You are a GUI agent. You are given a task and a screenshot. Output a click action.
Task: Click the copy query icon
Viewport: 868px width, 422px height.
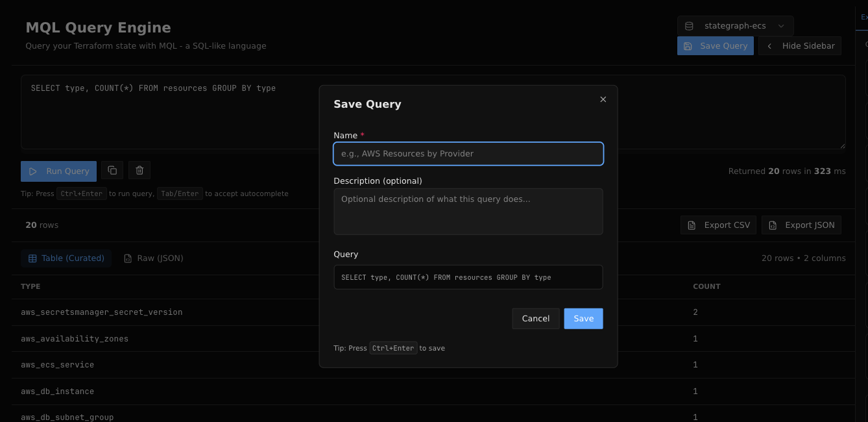click(x=112, y=171)
